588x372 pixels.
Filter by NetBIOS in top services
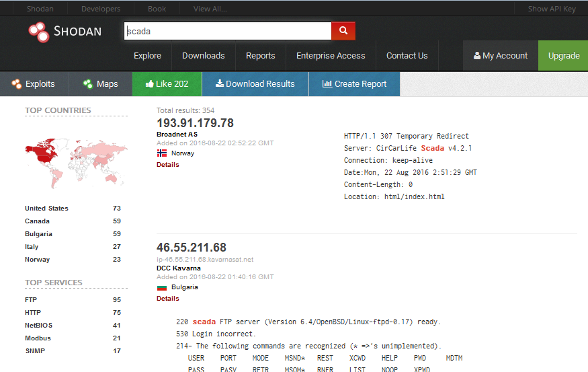[38, 326]
